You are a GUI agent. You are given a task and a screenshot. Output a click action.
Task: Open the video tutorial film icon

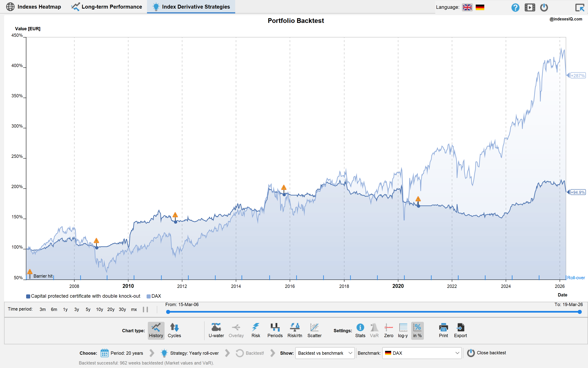(530, 7)
